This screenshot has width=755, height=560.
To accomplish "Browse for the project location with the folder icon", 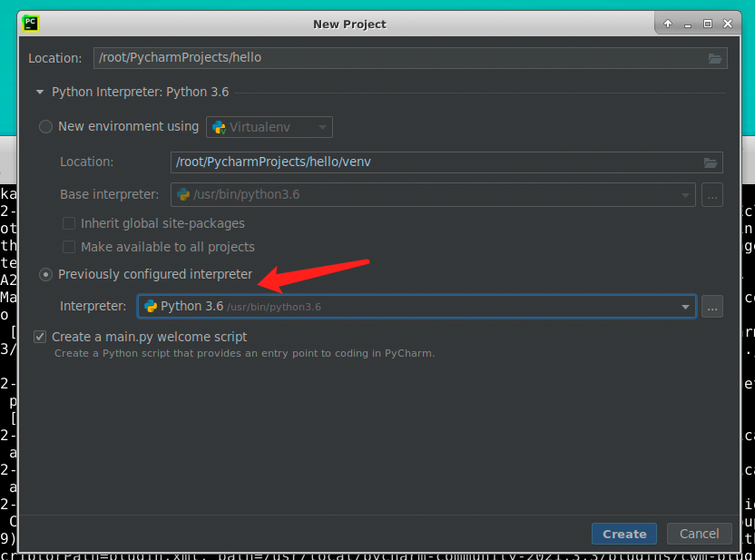I will [715, 58].
